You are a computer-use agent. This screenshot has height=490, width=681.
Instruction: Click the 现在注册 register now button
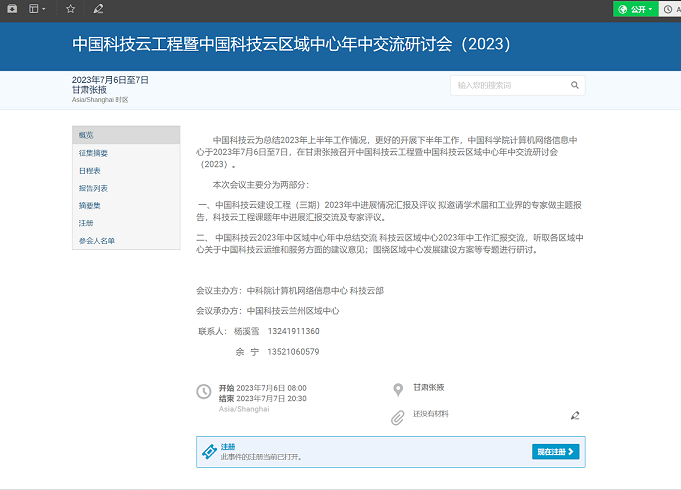pyautogui.click(x=555, y=452)
